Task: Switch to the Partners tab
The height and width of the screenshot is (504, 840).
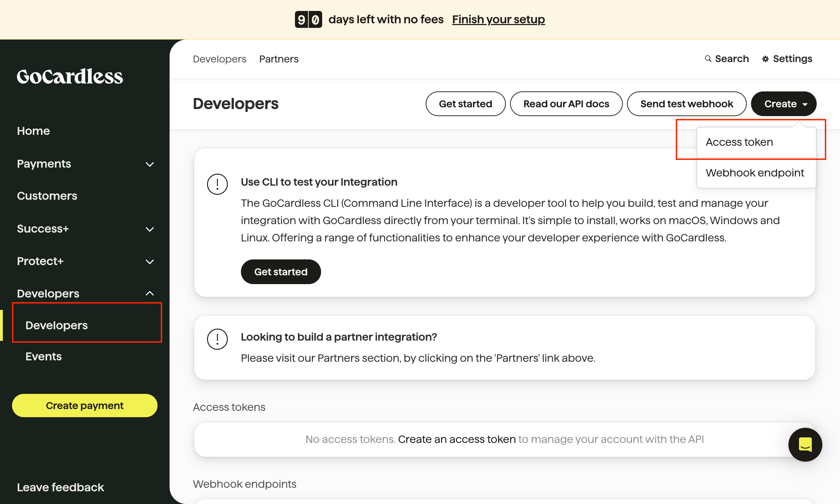Action: tap(279, 59)
